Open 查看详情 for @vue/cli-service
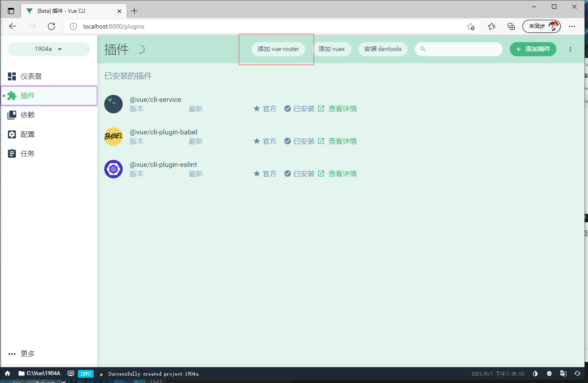The height and width of the screenshot is (383, 588). click(x=337, y=109)
